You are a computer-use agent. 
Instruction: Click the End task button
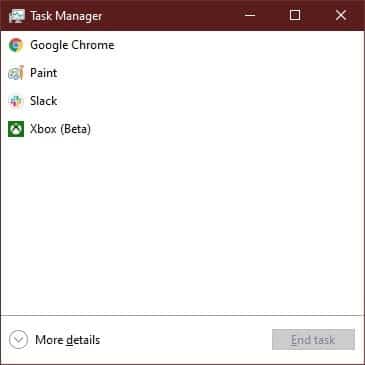[313, 340]
